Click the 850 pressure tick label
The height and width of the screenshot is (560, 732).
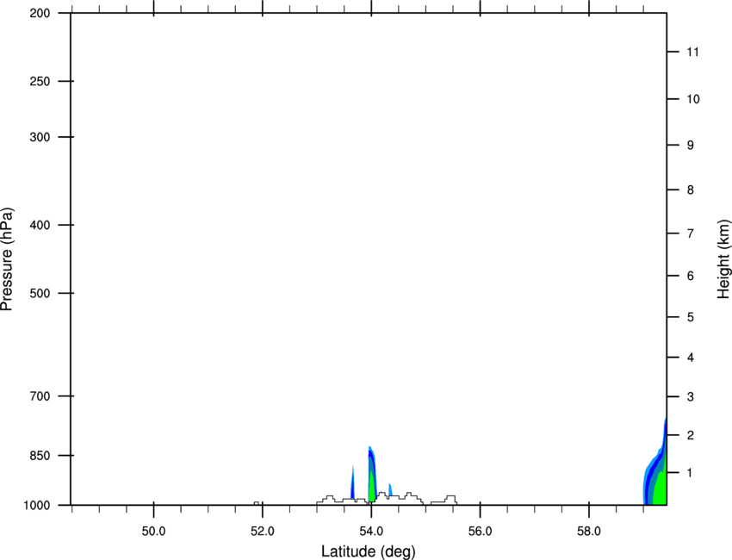coord(40,455)
